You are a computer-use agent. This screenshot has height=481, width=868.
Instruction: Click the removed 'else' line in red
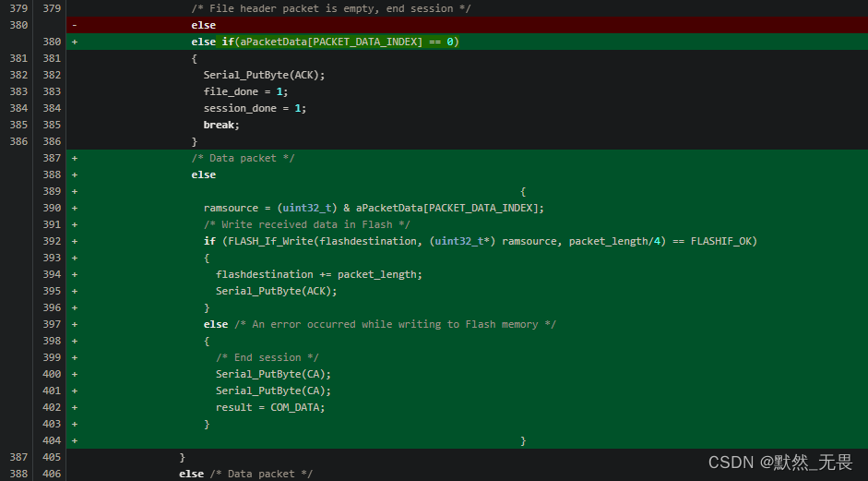467,25
